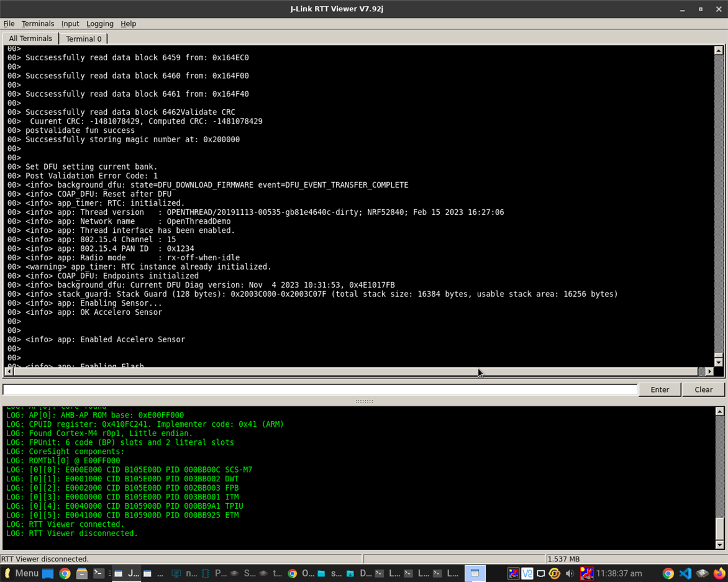Switch to the All Terminals tab

pyautogui.click(x=30, y=39)
